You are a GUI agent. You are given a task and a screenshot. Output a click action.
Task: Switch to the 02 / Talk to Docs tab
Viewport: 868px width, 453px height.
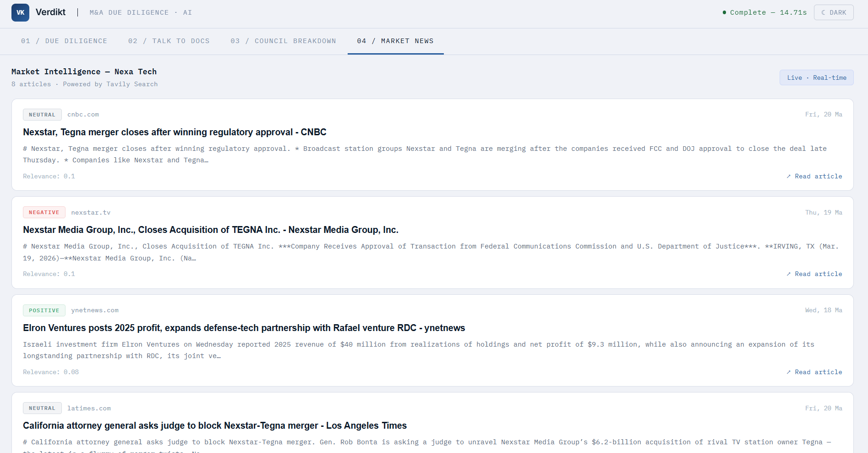click(x=169, y=41)
